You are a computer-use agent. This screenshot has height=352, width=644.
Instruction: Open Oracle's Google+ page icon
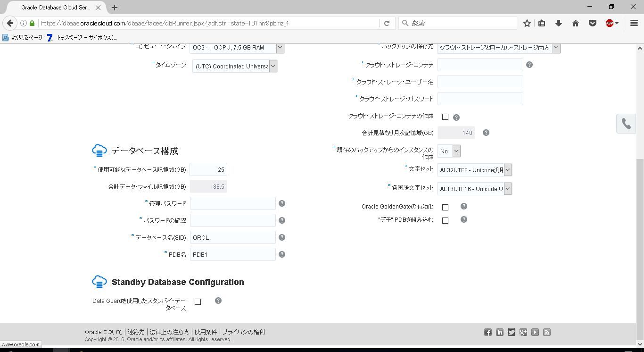pyautogui.click(x=523, y=332)
